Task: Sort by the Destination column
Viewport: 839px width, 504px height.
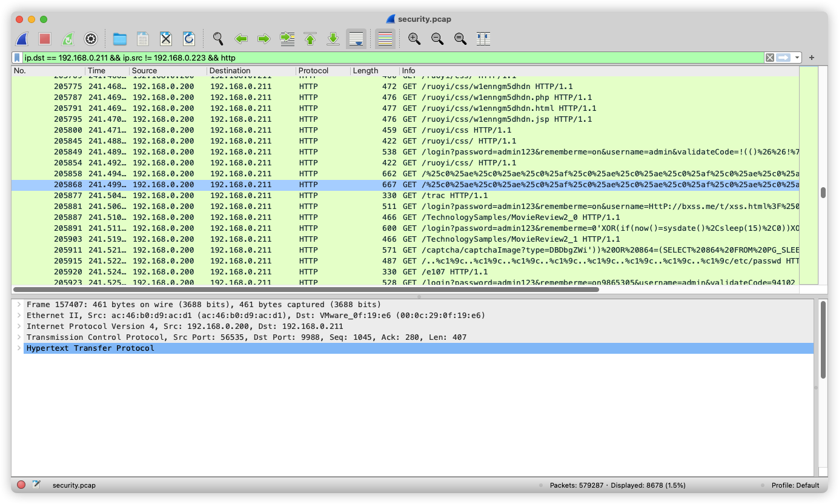Action: click(x=251, y=71)
